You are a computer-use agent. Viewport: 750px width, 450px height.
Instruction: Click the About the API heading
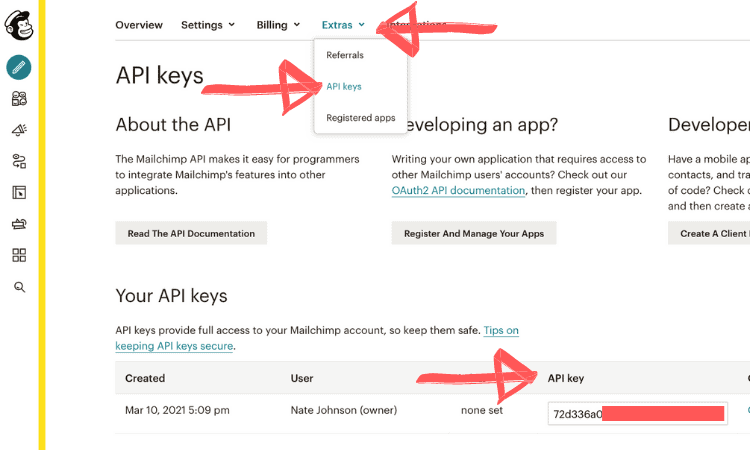173,125
